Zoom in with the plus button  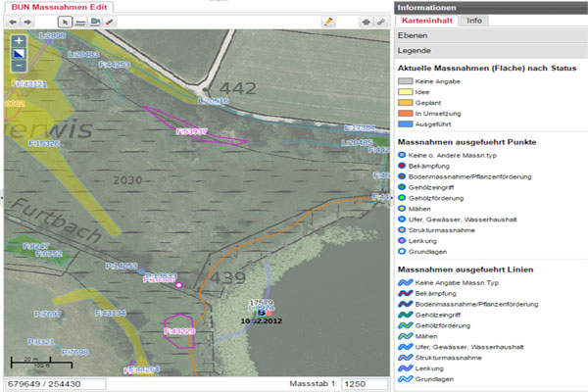pos(19,41)
